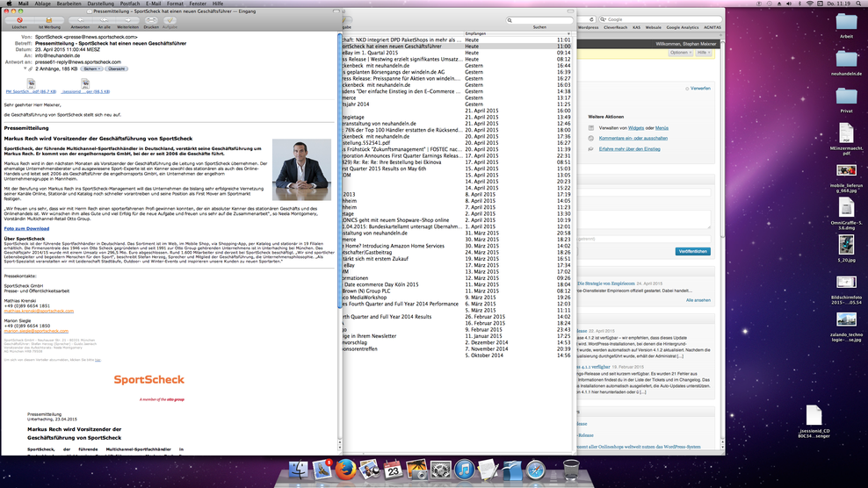Open the Google search engine dropdown arrow
The height and width of the screenshot is (488, 868).
(x=603, y=19)
